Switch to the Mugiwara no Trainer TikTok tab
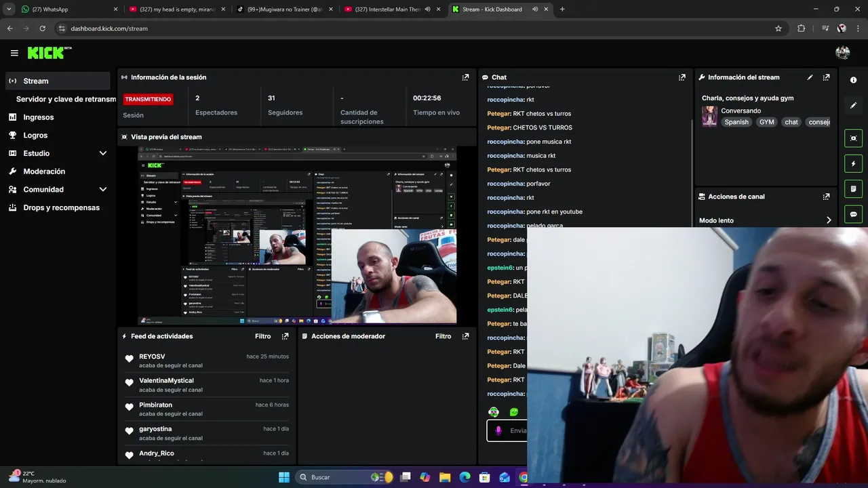 (x=285, y=9)
